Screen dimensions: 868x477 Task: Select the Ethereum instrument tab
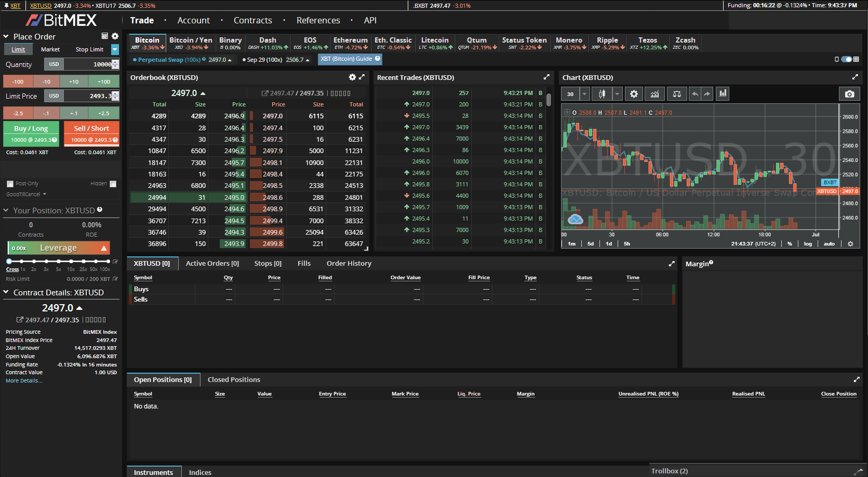(351, 43)
